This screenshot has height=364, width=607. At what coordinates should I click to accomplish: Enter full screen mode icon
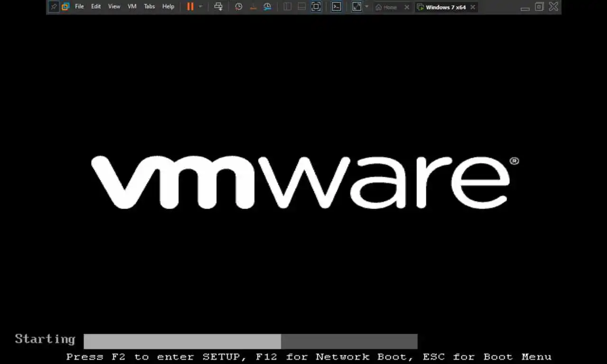316,7
